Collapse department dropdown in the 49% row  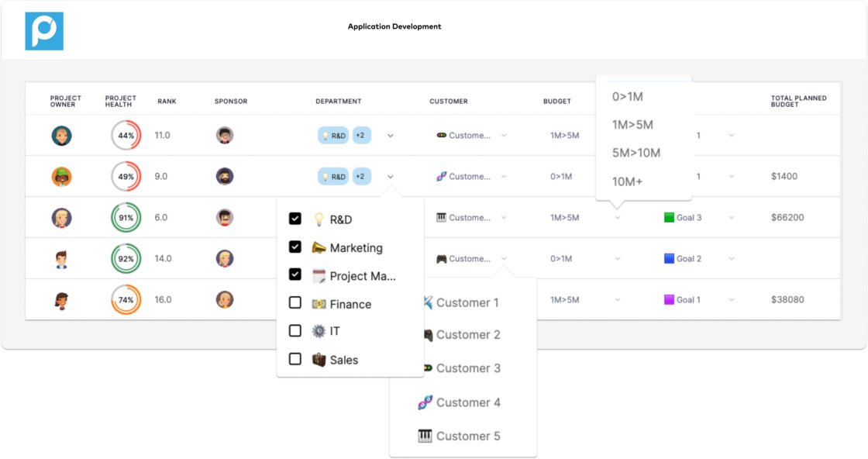click(x=391, y=177)
